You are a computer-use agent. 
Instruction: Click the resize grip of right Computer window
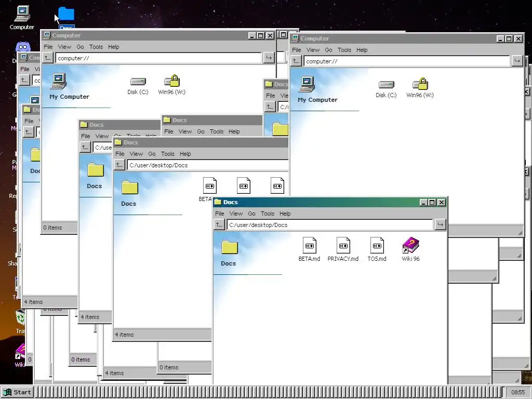click(x=520, y=233)
